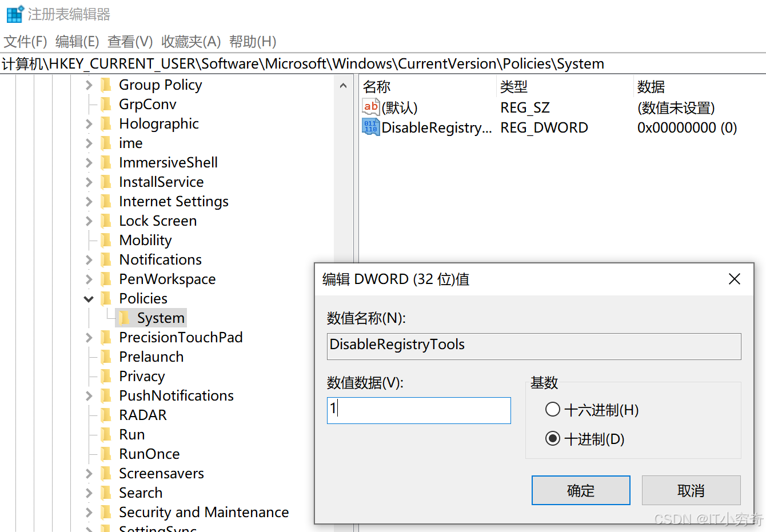Click the PushNotifications folder icon
766x532 pixels.
coord(106,396)
